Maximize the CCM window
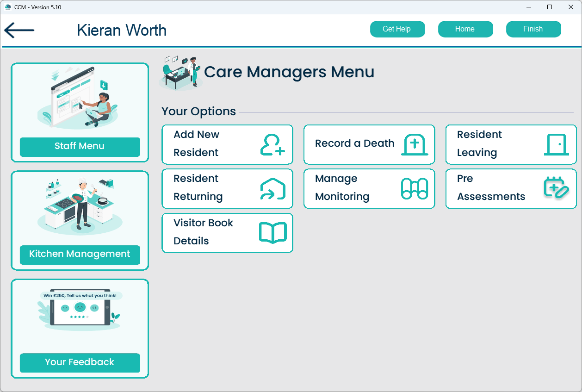The image size is (582, 392). coord(550,7)
